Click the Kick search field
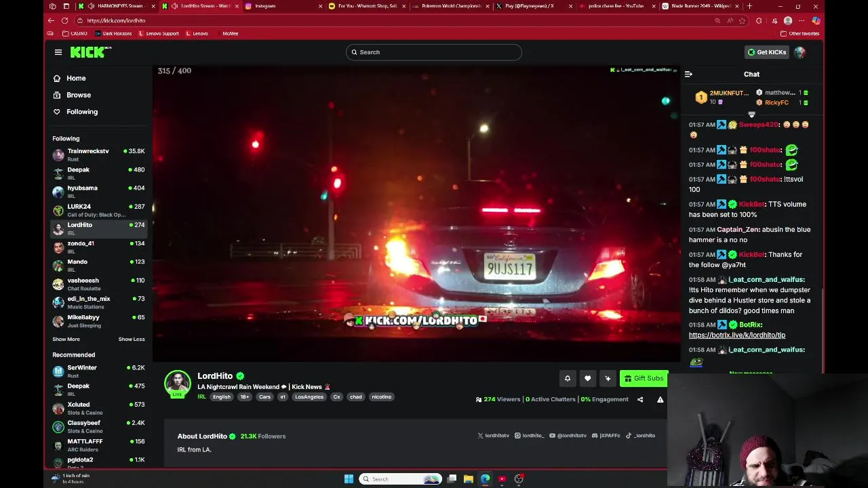Viewport: 868px width, 488px height. pos(434,52)
